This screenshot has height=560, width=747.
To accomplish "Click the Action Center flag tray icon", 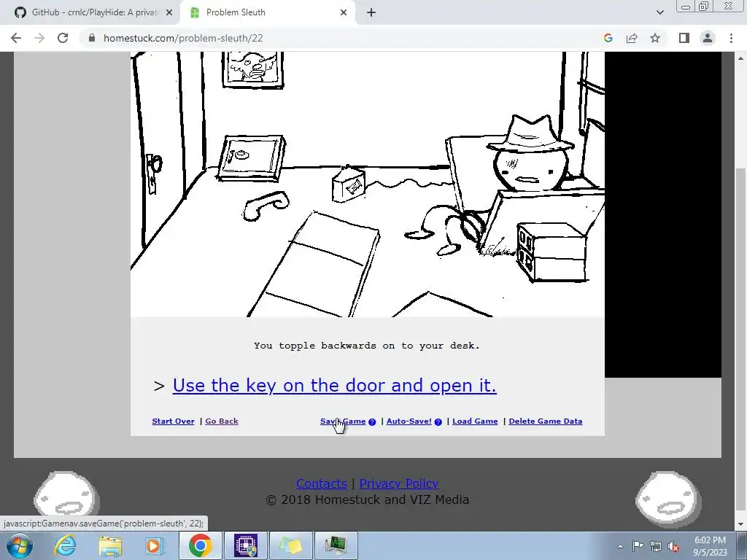I will click(638, 546).
